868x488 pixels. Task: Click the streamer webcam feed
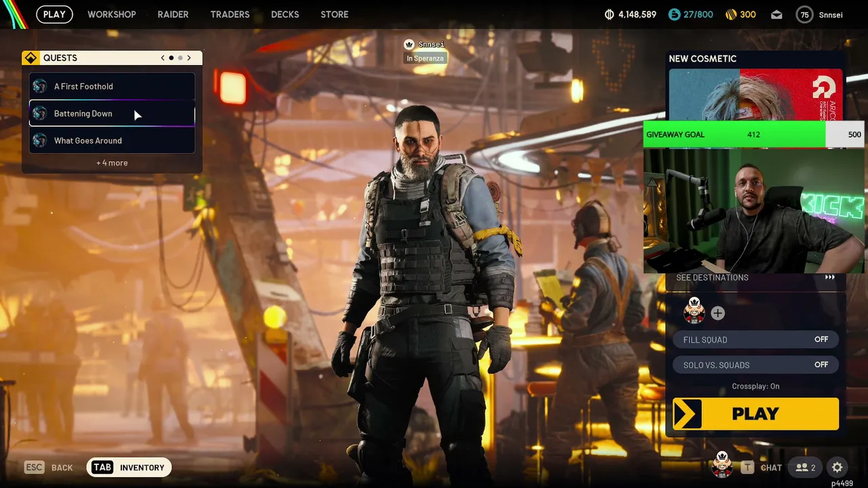pos(753,210)
